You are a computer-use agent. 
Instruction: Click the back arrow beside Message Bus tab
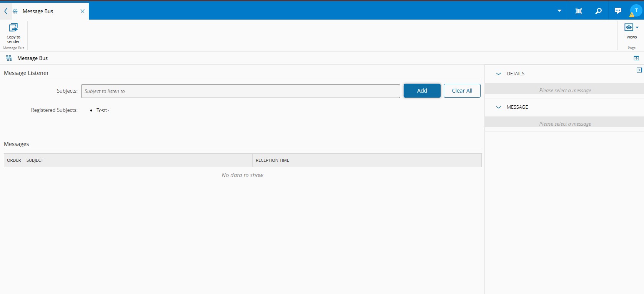(x=6, y=11)
